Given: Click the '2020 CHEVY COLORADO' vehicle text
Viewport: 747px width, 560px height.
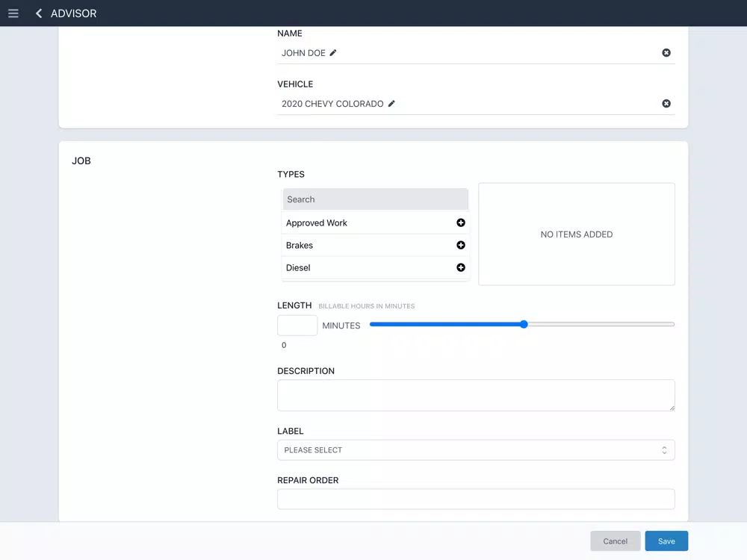Looking at the screenshot, I should [332, 104].
